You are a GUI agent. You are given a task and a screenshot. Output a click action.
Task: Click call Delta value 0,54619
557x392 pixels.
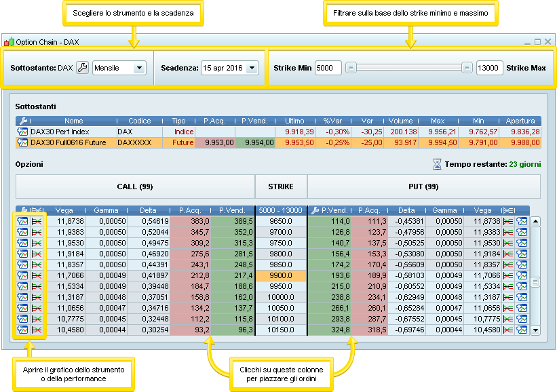[149, 221]
